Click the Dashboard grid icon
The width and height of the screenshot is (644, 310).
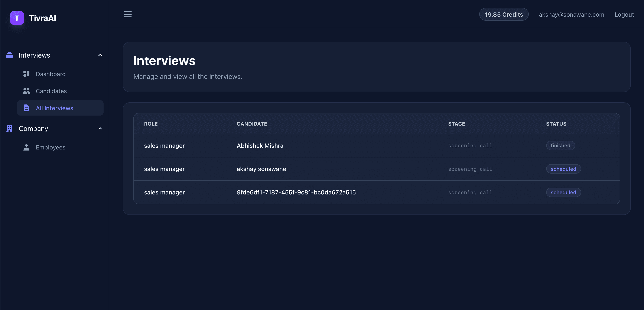26,74
